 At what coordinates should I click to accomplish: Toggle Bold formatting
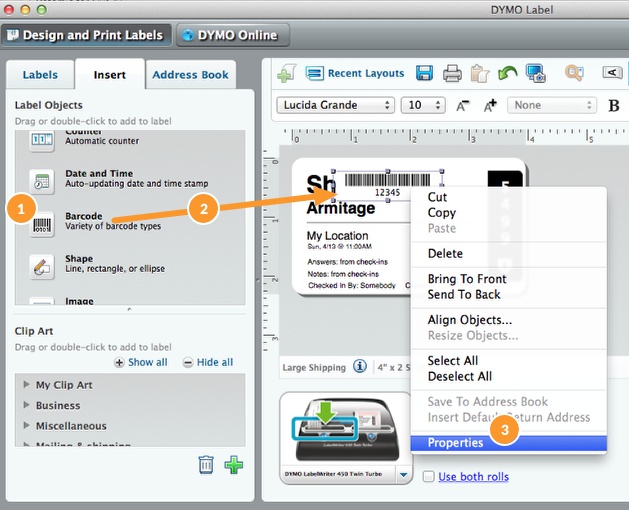(613, 106)
